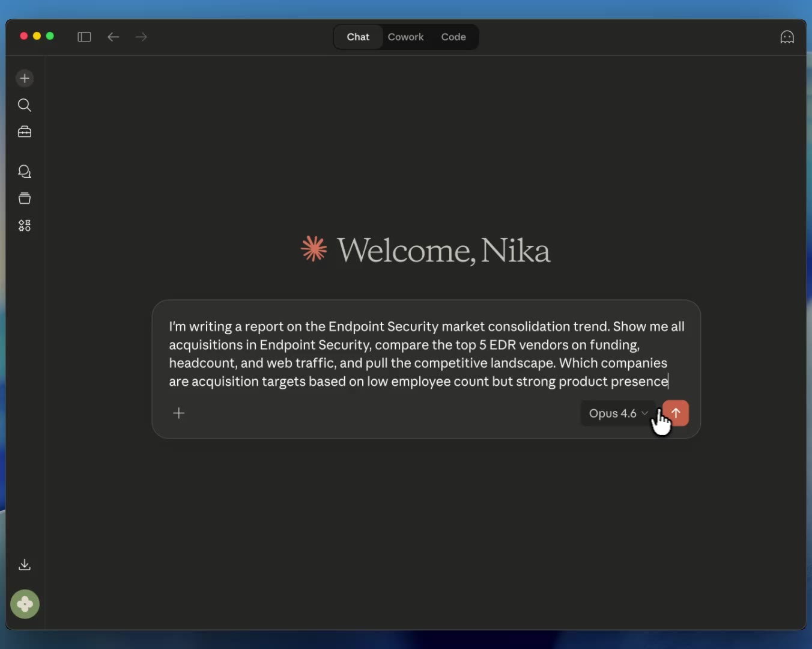This screenshot has height=649, width=812.
Task: Open the chats list bubble icon
Action: click(25, 172)
